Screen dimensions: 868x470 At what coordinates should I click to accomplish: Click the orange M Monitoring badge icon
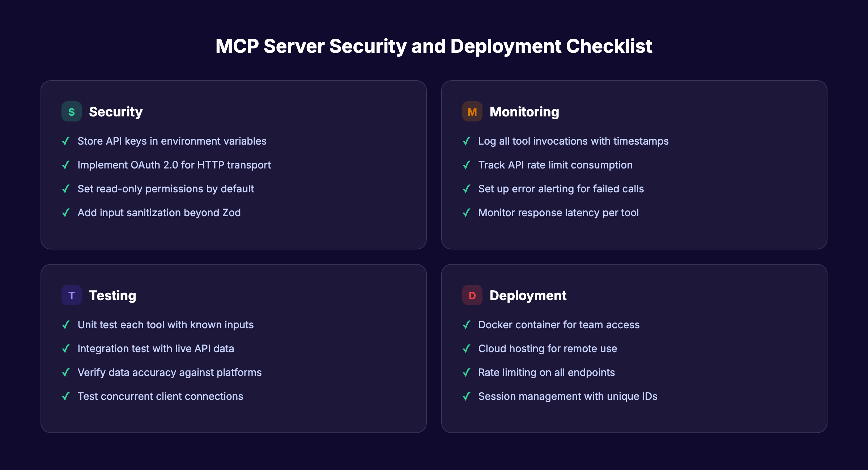[x=472, y=112]
